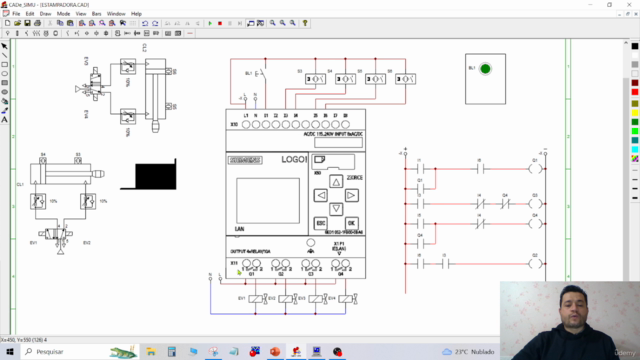Click the first magnifier zoom icon
640x360 pixels.
pyautogui.click(x=272, y=23)
